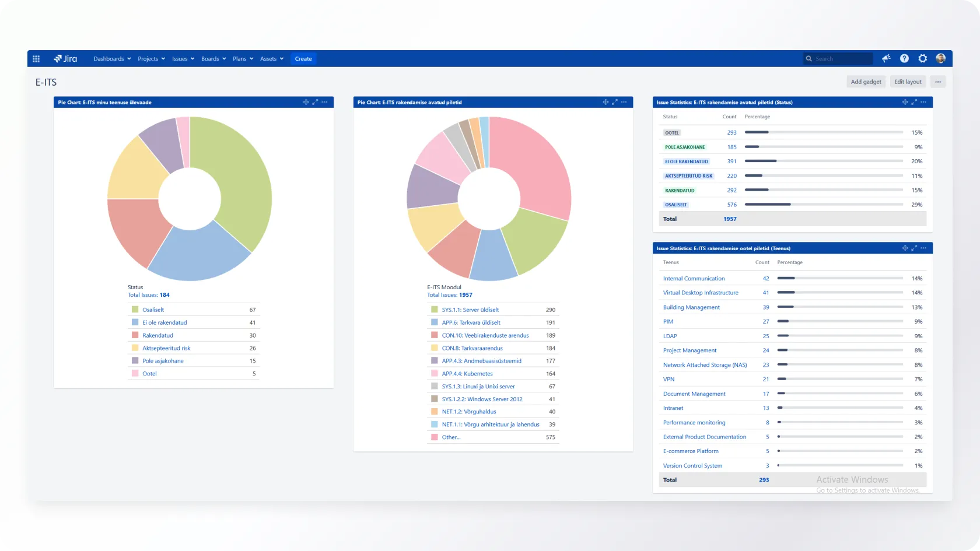Expand the Dashboards dropdown menu
Viewport: 980px width, 551px height.
click(x=112, y=59)
